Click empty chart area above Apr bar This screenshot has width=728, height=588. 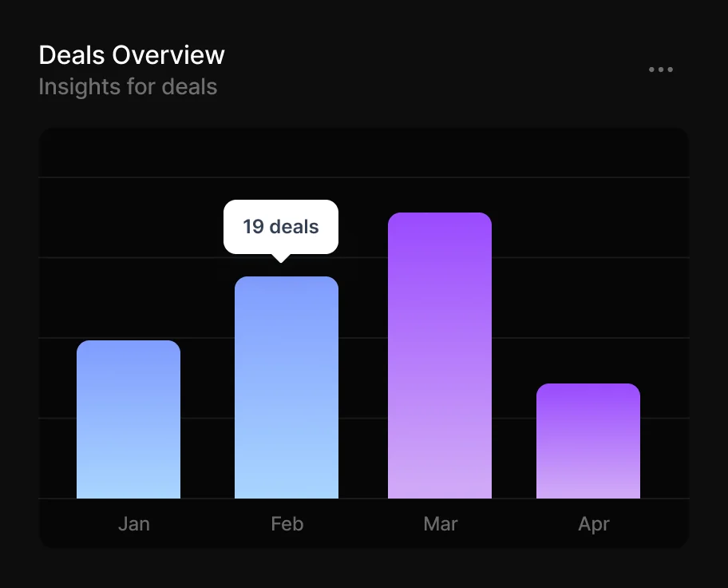point(588,304)
